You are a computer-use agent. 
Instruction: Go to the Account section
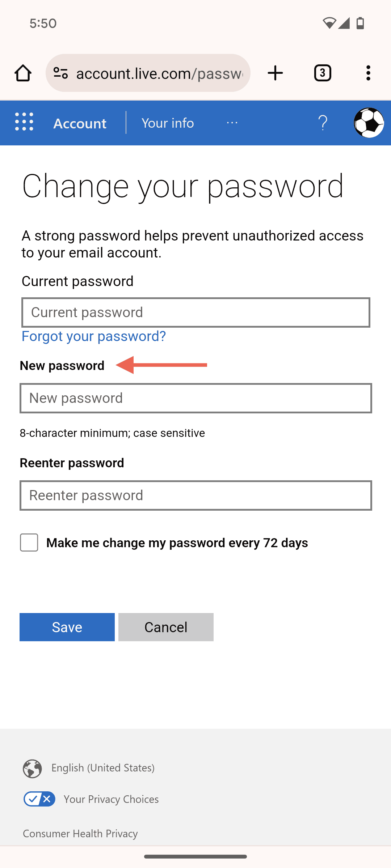80,123
